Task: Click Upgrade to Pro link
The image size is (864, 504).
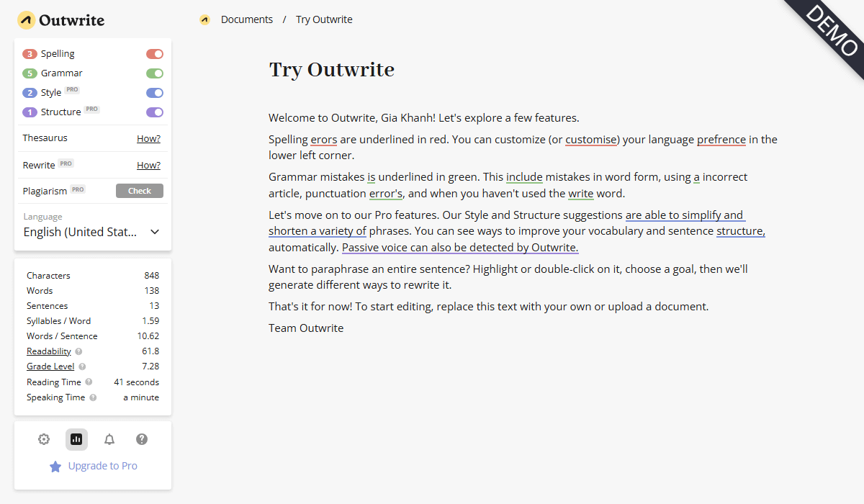Action: [102, 466]
